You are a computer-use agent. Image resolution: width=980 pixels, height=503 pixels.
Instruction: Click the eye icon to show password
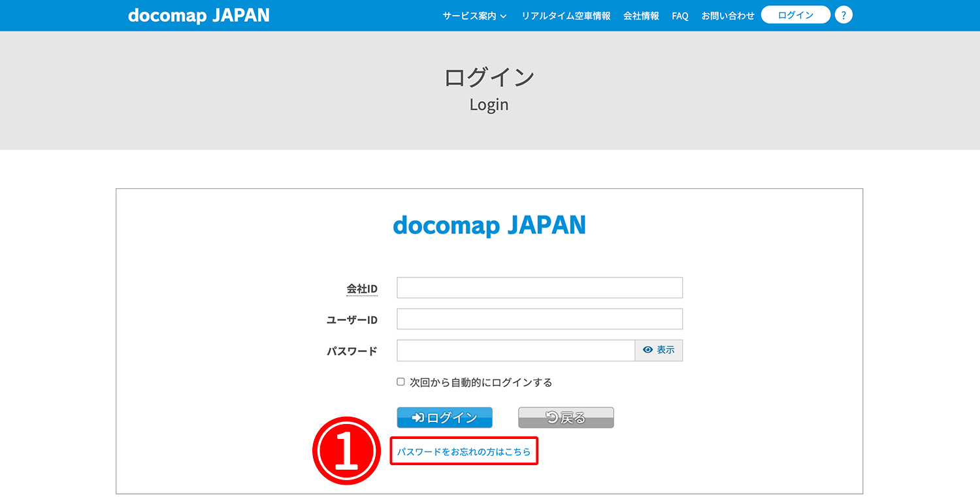[x=647, y=350]
